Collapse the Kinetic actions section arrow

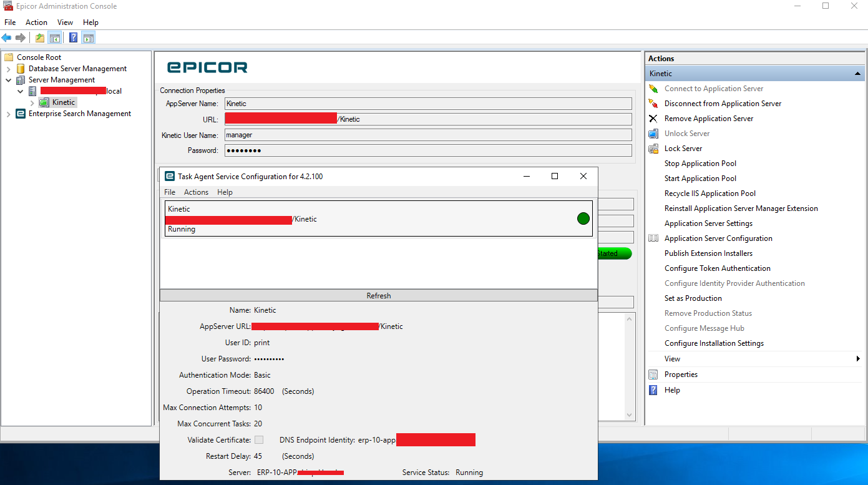pyautogui.click(x=858, y=74)
